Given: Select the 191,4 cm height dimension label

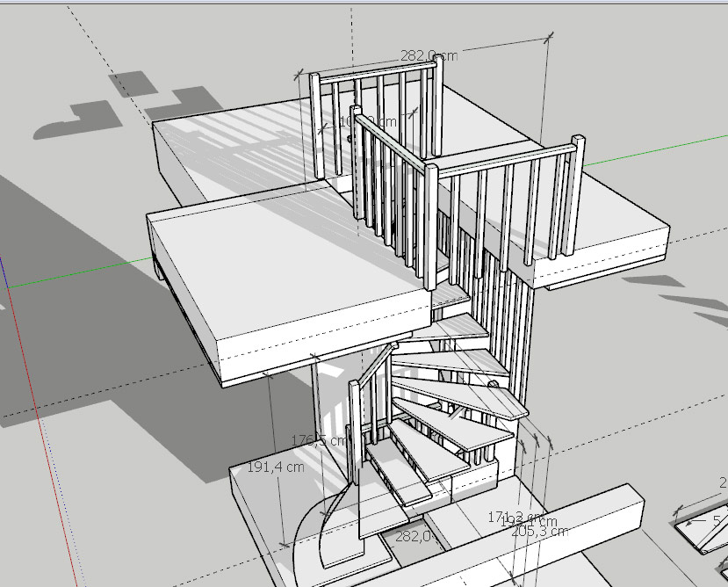Looking at the screenshot, I should [x=277, y=467].
